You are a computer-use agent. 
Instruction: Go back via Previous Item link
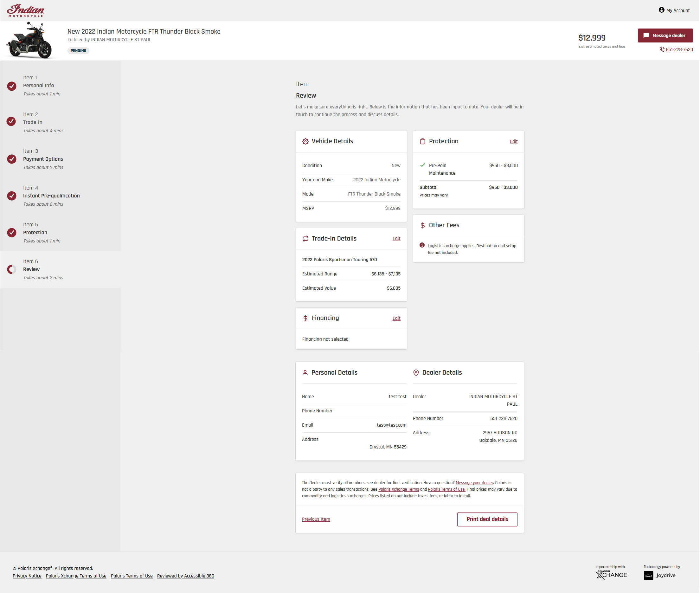pyautogui.click(x=316, y=519)
